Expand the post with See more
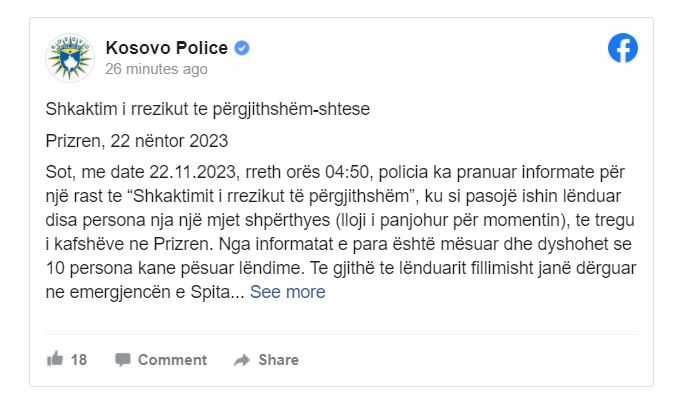This screenshot has width=689, height=400. pos(288,292)
